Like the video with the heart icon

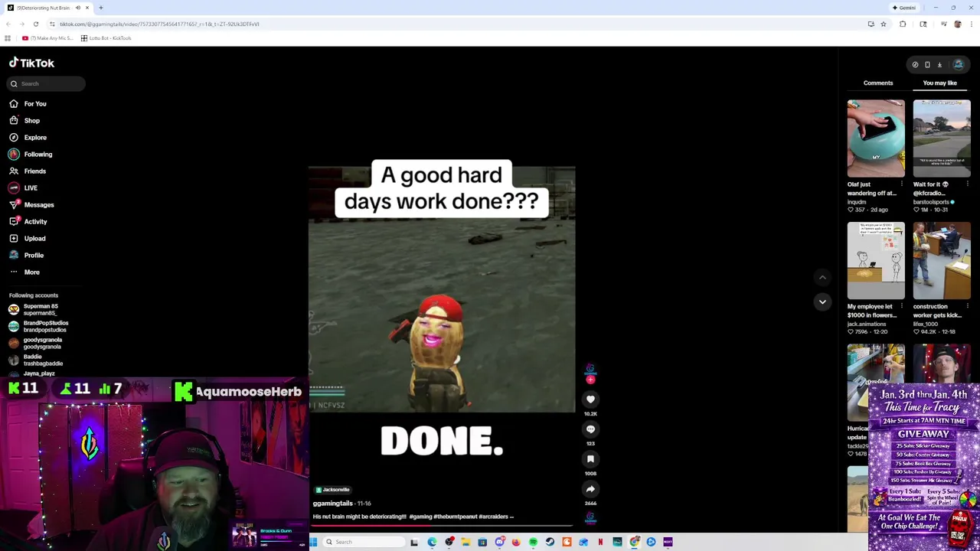(x=590, y=399)
